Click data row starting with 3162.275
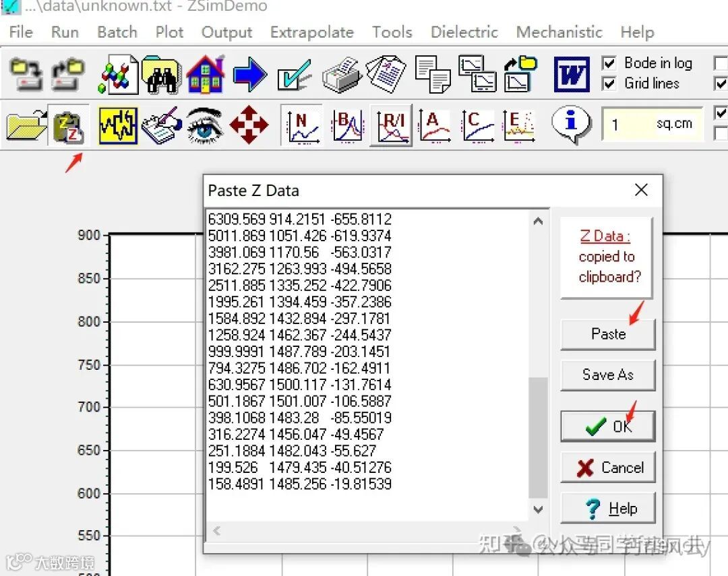Image resolution: width=728 pixels, height=576 pixels. pyautogui.click(x=299, y=269)
